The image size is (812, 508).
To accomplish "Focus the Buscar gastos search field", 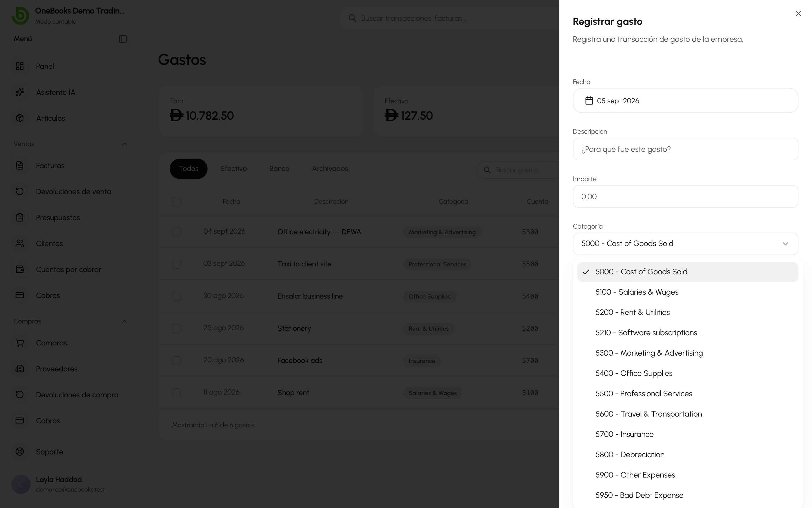I will pos(519,170).
